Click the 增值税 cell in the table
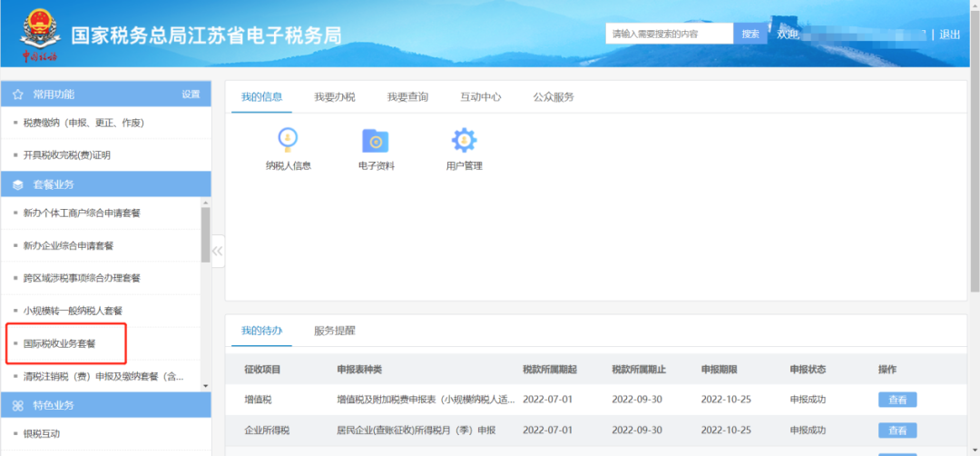980x456 pixels. click(x=258, y=400)
